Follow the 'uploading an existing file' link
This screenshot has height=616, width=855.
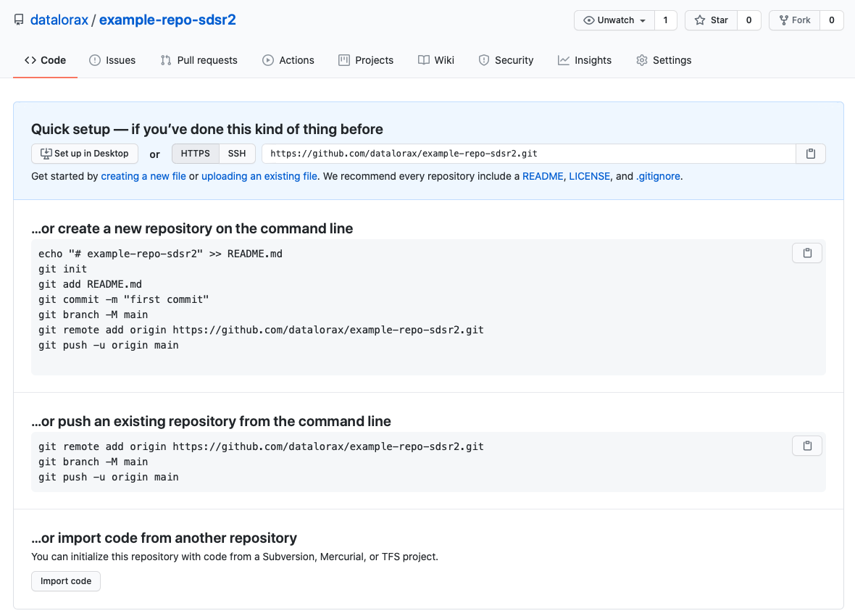click(x=259, y=176)
